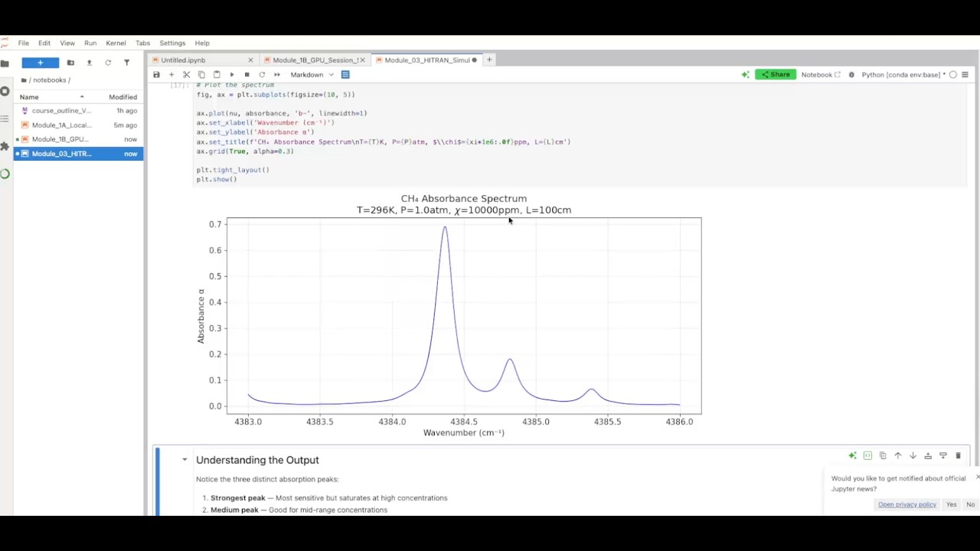
Task: Answer Yes to Jupyter news notification
Action: click(x=951, y=505)
